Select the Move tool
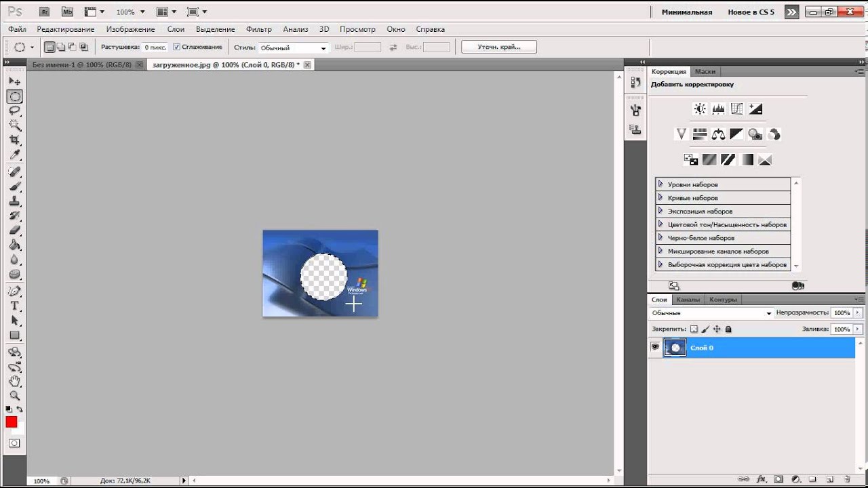This screenshot has height=488, width=868. click(14, 81)
